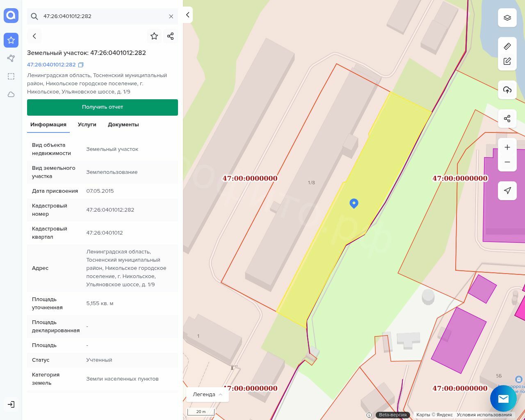525x420 pixels.
Task: Add parcel to favorites with star
Action: pos(154,36)
